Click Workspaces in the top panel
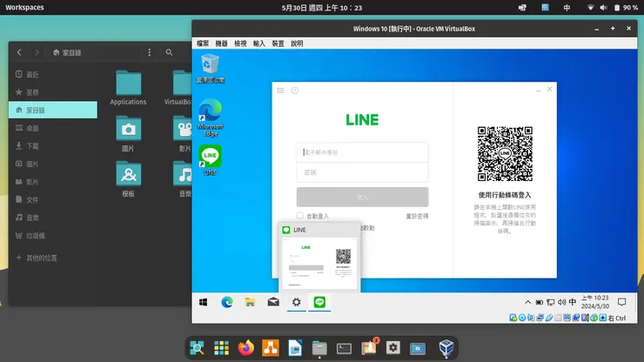The height and width of the screenshot is (362, 644). pos(24,7)
